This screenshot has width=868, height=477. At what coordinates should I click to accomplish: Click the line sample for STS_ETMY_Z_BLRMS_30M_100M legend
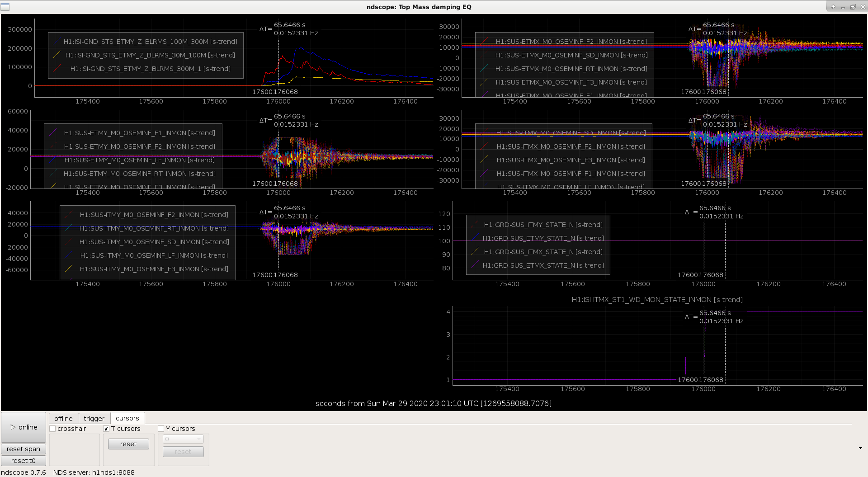click(57, 55)
